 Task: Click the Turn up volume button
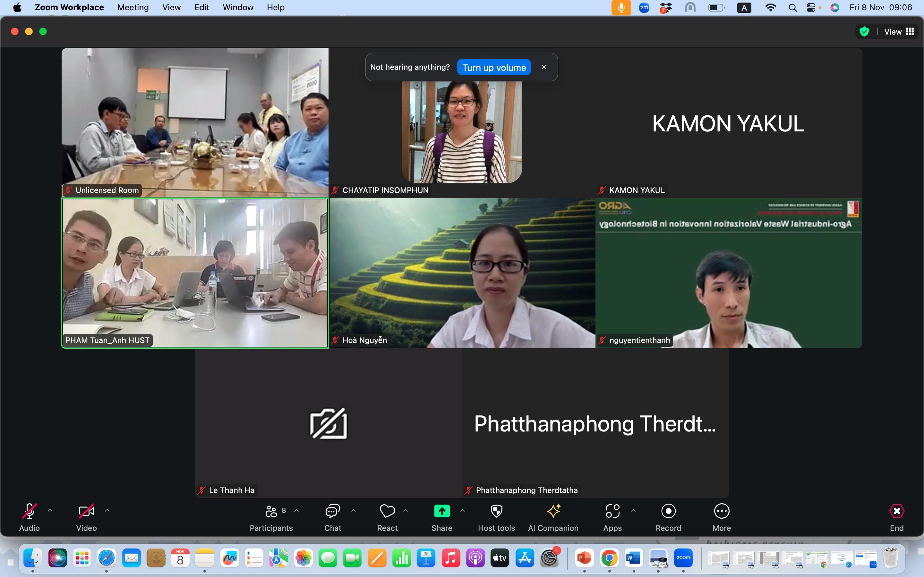point(494,68)
